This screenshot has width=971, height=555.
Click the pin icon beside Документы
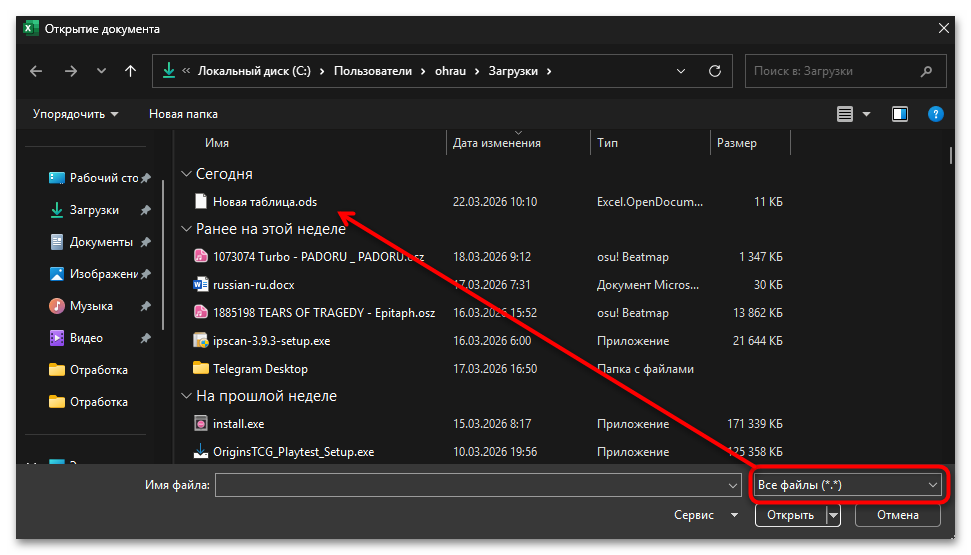coord(146,242)
